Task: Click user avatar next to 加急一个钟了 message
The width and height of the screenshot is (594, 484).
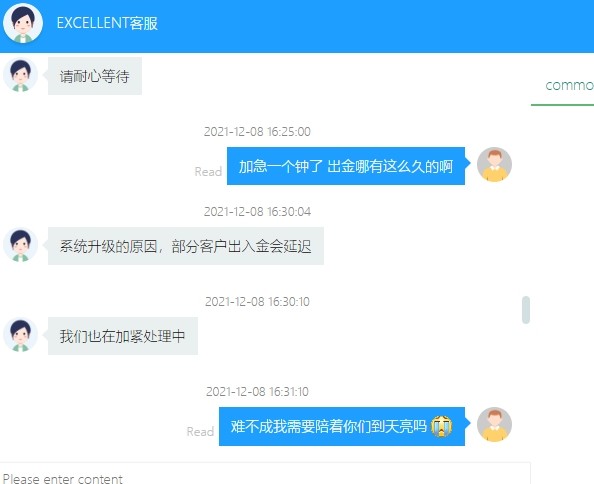Action: (x=494, y=165)
